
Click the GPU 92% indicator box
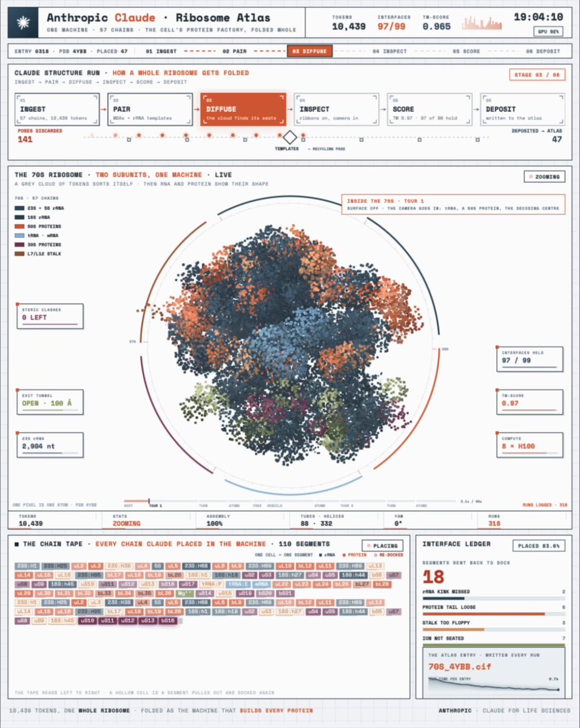548,32
